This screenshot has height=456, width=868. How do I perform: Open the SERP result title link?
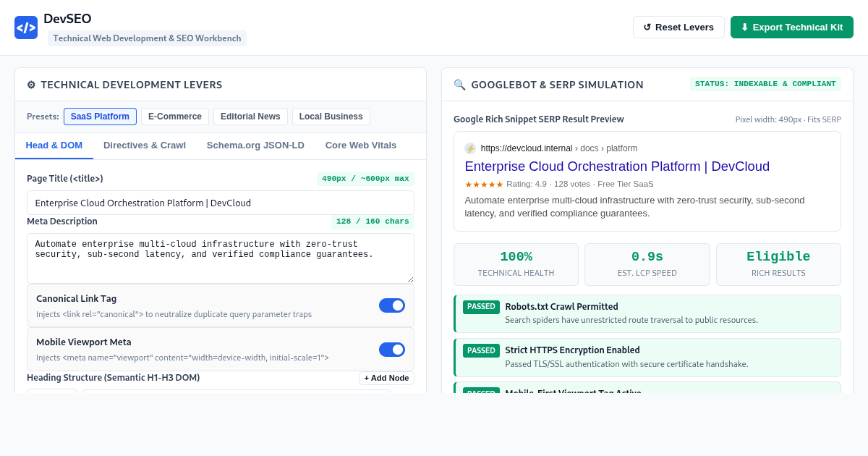point(617,166)
